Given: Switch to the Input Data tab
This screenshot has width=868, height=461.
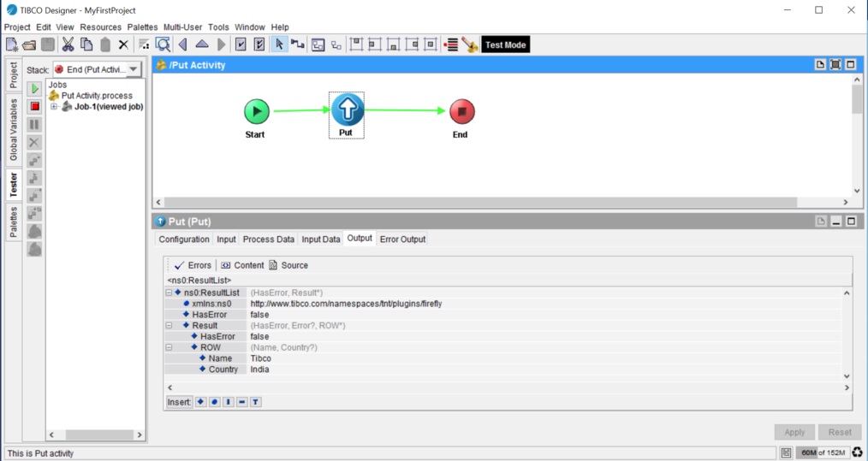Looking at the screenshot, I should click(x=321, y=239).
